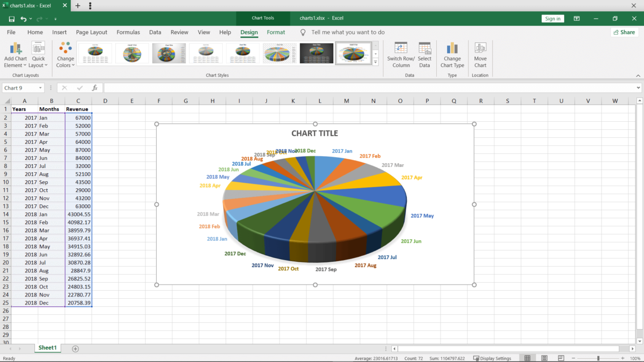Image resolution: width=644 pixels, height=362 pixels.
Task: Switch to Page Layout view in status bar
Action: 544,358
